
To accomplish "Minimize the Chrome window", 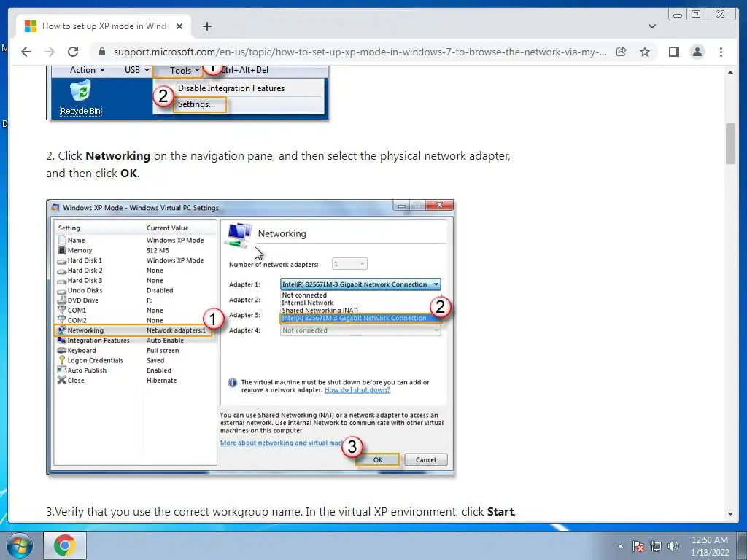I will (678, 15).
